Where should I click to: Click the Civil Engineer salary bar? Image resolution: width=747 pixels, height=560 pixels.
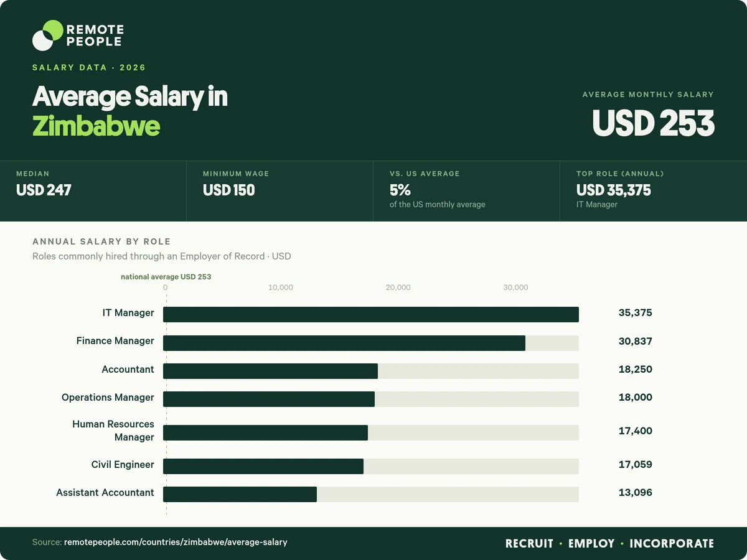tap(263, 466)
